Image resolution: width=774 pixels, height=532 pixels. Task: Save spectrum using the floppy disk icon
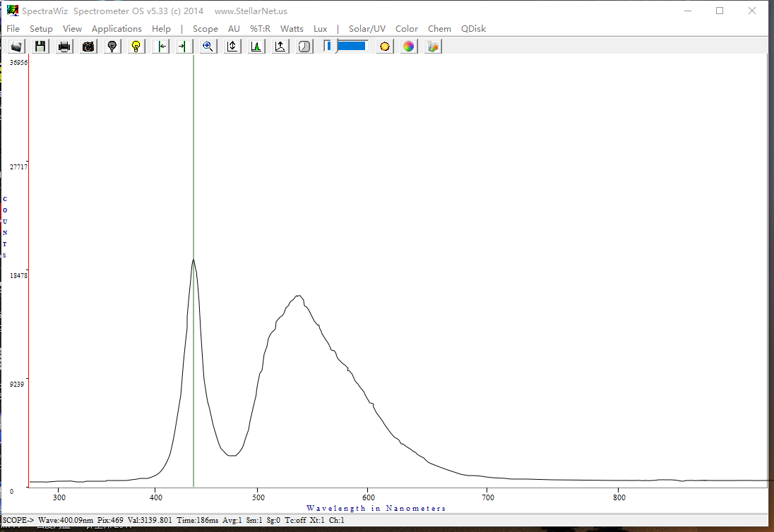(x=40, y=47)
